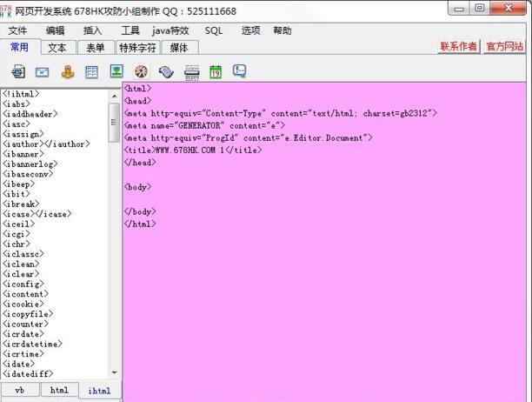Click the <title> line in the code editor
This screenshot has height=402, width=532.
[193, 150]
